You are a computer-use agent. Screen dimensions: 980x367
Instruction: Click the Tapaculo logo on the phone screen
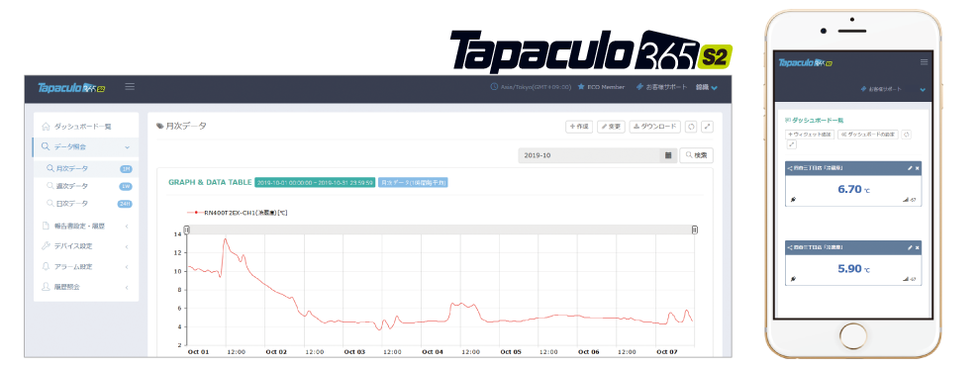805,62
